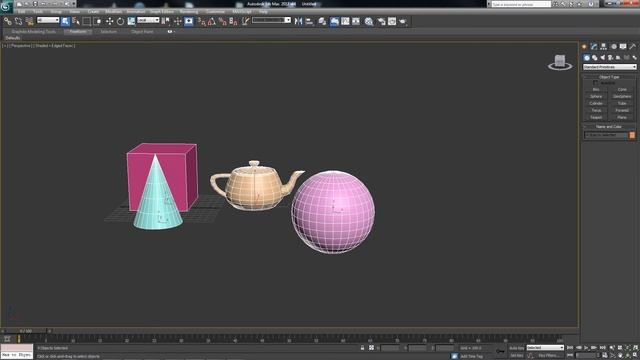640x360 pixels.
Task: Open the 3ds Max application menu logo
Action: pos(6,7)
